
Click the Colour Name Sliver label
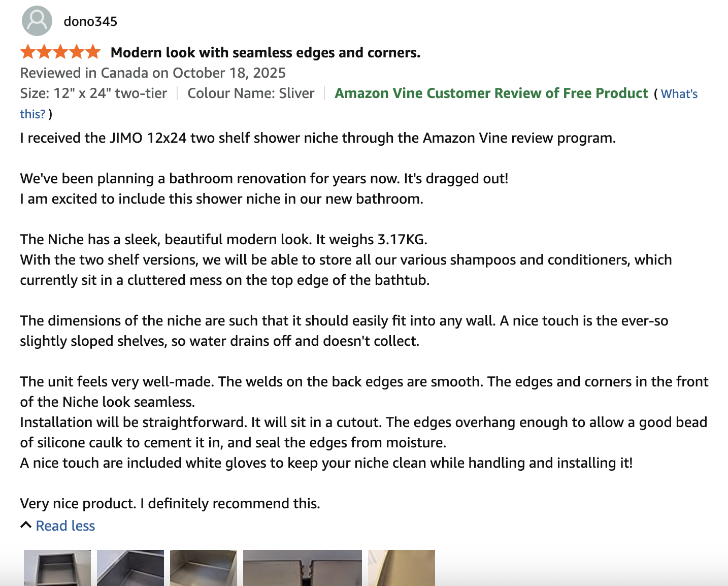coord(250,93)
